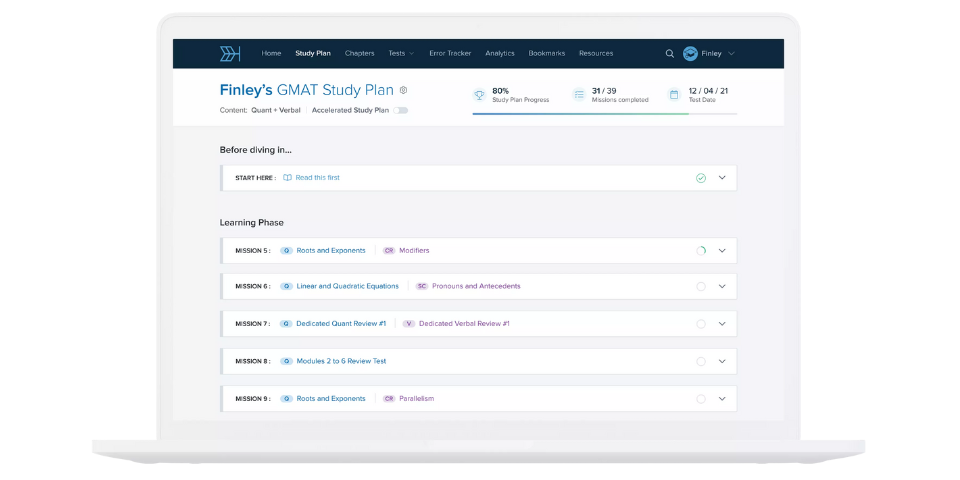Open the search magnifier icon
The image size is (960, 480).
(x=670, y=54)
